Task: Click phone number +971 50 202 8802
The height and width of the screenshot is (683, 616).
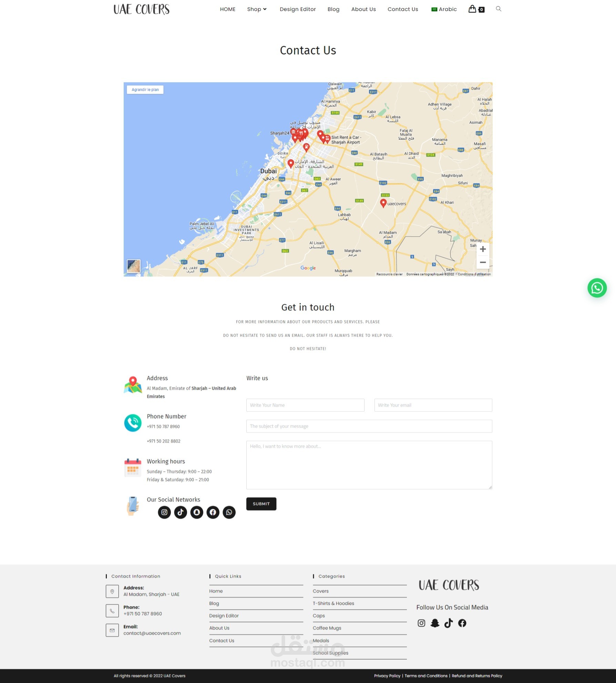Action: coord(163,441)
